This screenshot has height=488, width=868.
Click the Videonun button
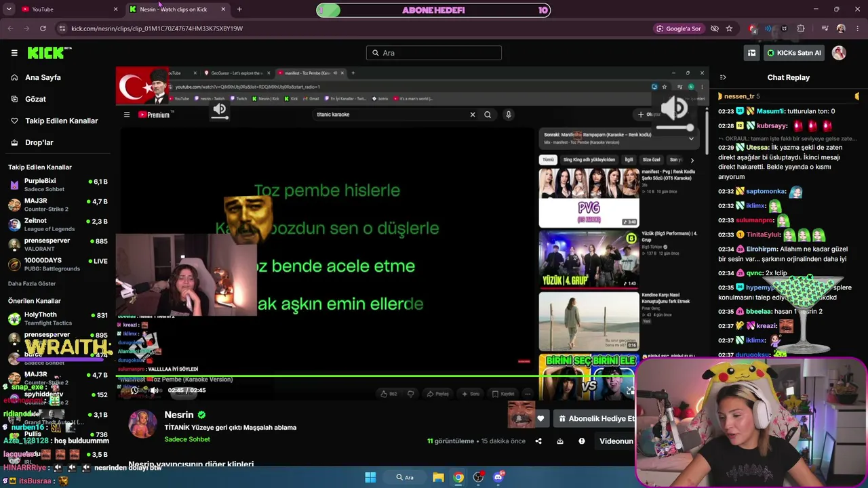[616, 441]
